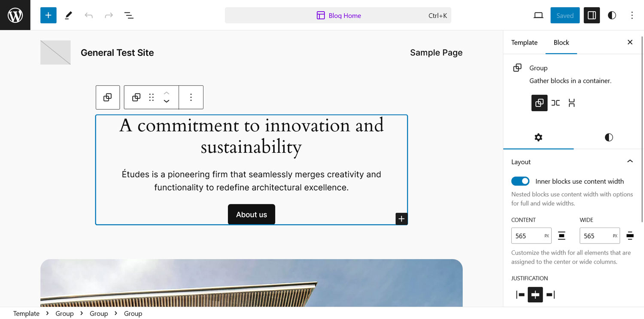Click the Content width input field
Viewport: 644px width, 319px height.
point(529,235)
